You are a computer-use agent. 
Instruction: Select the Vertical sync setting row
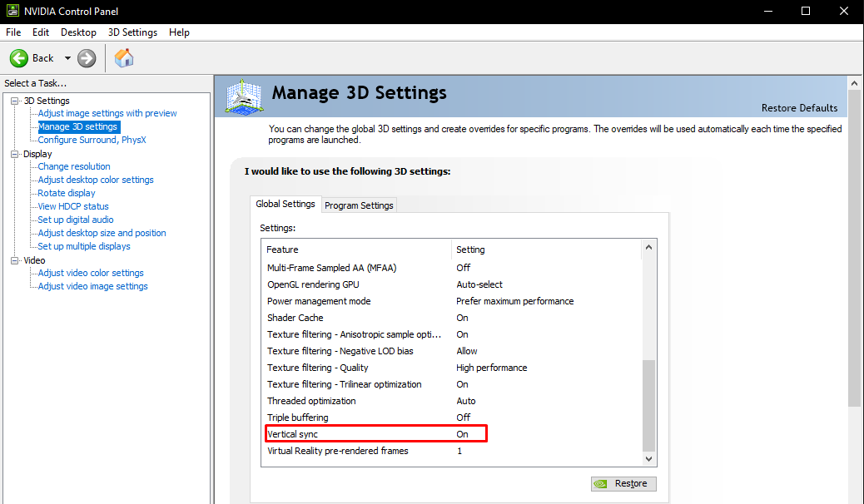(x=375, y=434)
